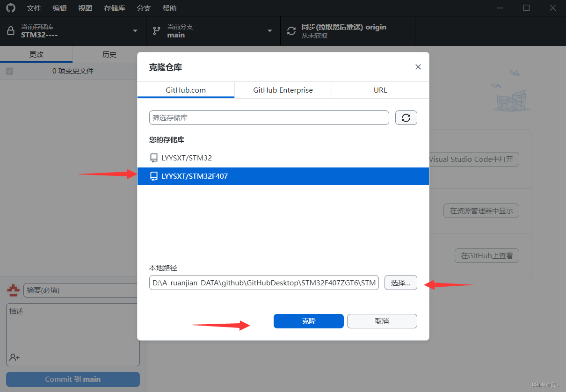566x392 pixels.
Task: Click the 克隆 button
Action: (309, 321)
